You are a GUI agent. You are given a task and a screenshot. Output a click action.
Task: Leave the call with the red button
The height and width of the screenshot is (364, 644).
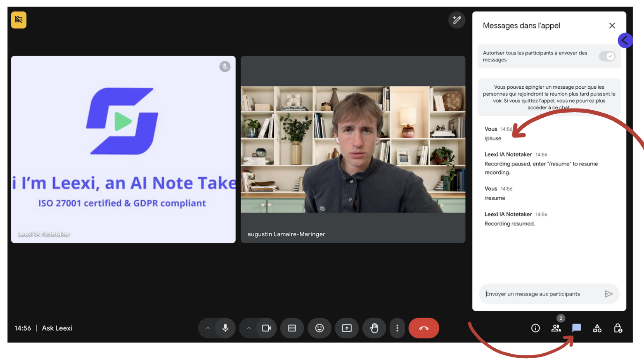(x=424, y=328)
